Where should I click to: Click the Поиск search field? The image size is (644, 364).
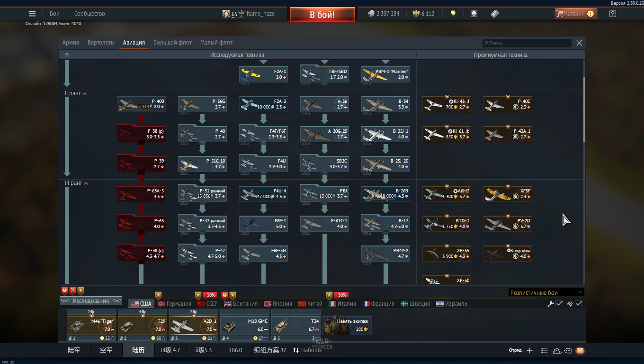(x=527, y=43)
